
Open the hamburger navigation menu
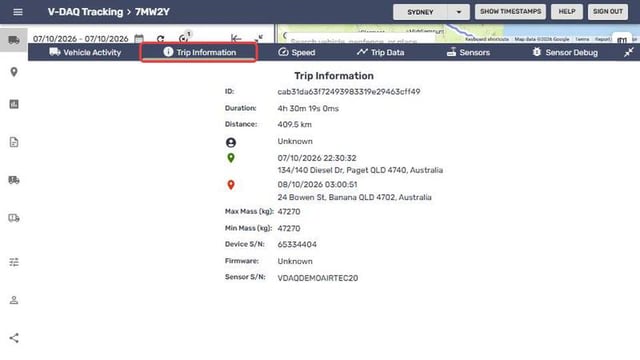(18, 12)
